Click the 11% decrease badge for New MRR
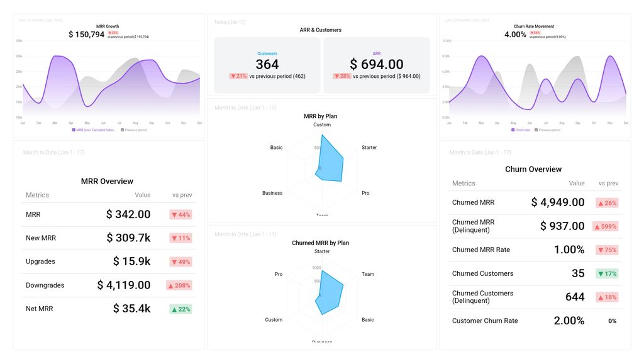Viewport: 644px width, 362px height. tap(180, 238)
